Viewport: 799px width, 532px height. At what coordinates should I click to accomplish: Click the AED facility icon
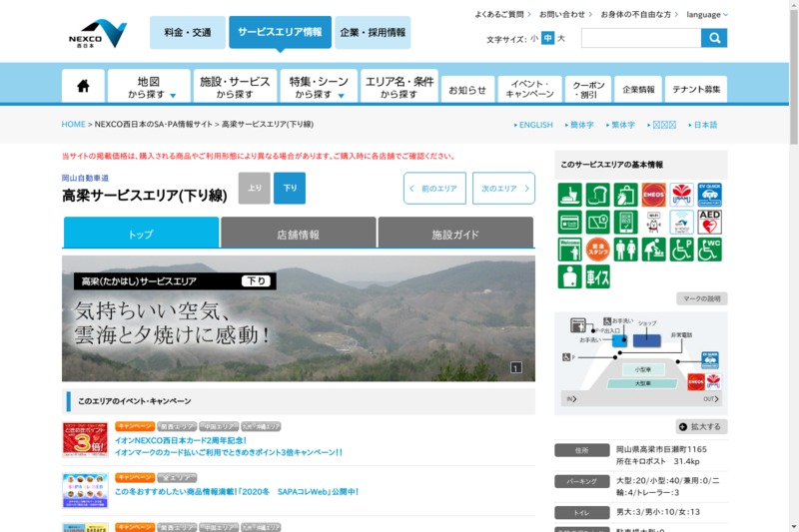point(709,222)
